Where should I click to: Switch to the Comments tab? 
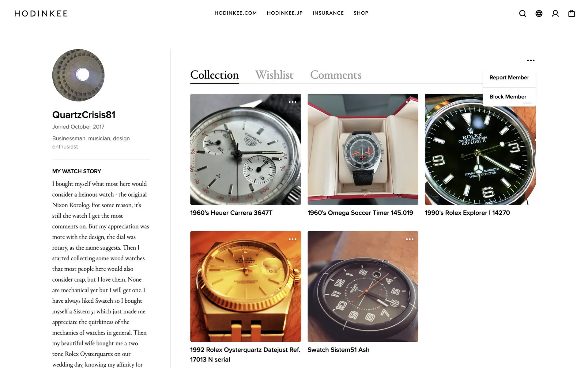click(x=336, y=75)
